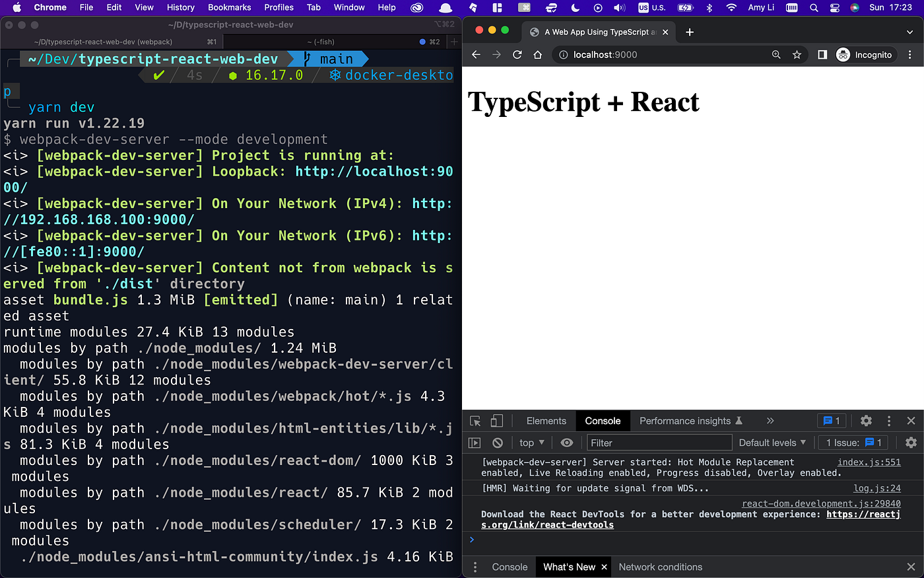The image size is (924, 578).
Task: Open the 'top' execution context dropdown
Action: [x=530, y=442]
